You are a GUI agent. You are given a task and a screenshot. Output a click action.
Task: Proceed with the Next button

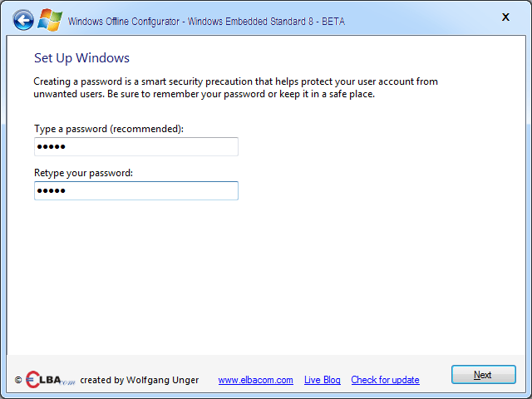pyautogui.click(x=484, y=375)
